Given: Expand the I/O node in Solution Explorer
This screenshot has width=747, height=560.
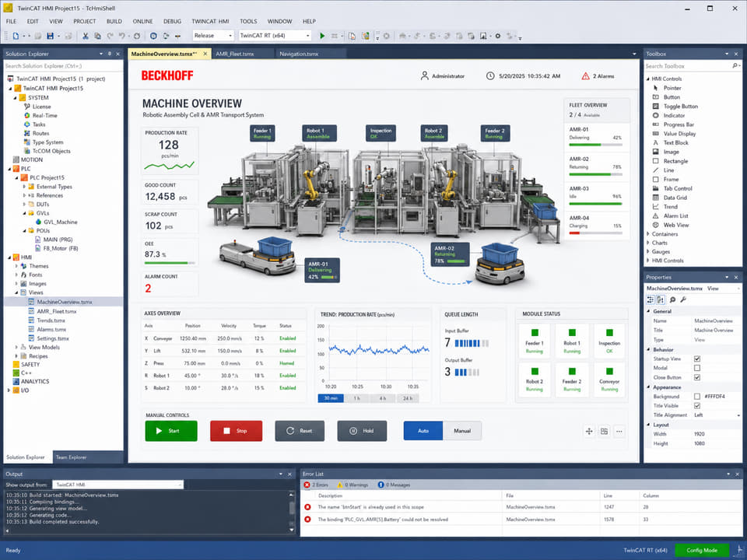Looking at the screenshot, I should pos(9,390).
